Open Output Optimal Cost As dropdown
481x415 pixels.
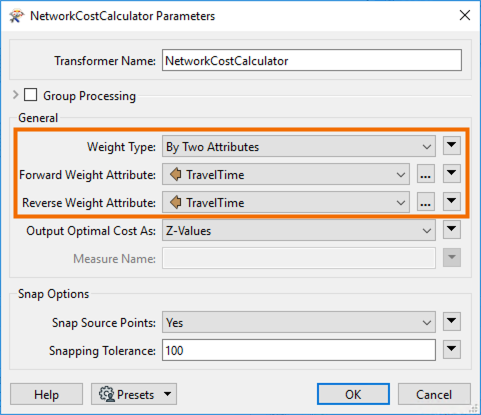[x=299, y=230]
